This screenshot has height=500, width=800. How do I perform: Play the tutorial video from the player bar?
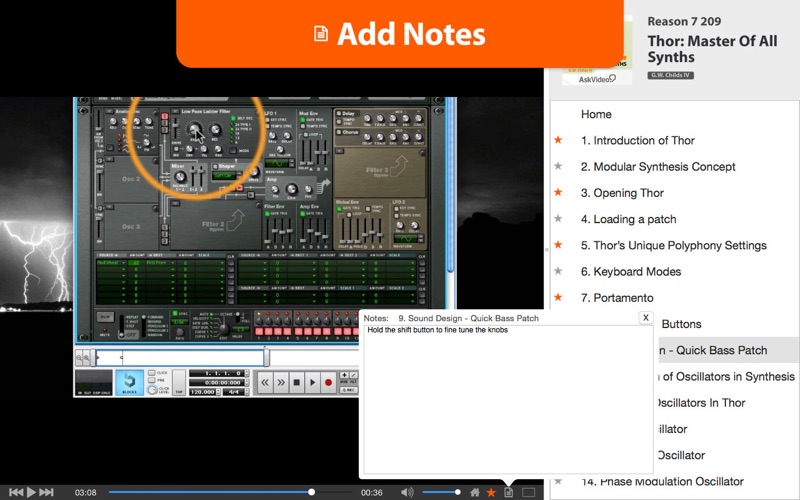[31, 492]
